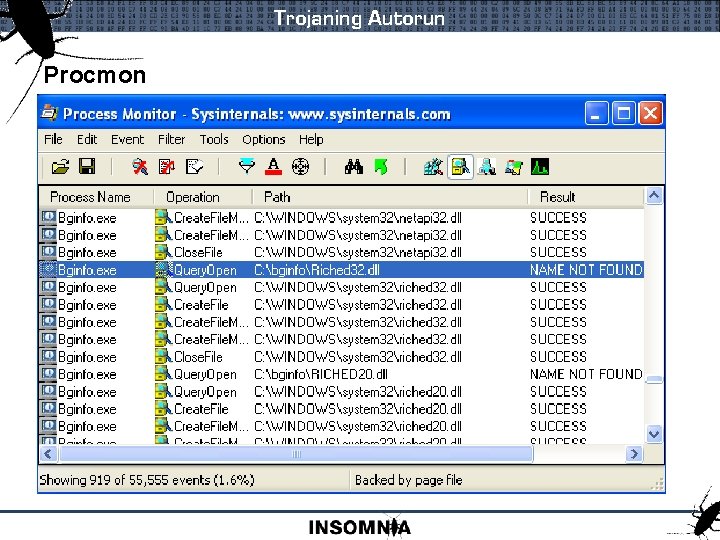Image resolution: width=720 pixels, height=540 pixels.
Task: Select QueryOpen for C:\WINDOWS\system32\riched20.dll
Action: click(205, 392)
